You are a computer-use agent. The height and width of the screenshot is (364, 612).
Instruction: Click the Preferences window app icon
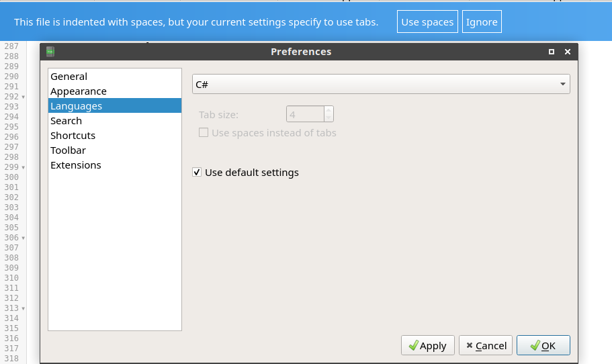click(x=50, y=52)
